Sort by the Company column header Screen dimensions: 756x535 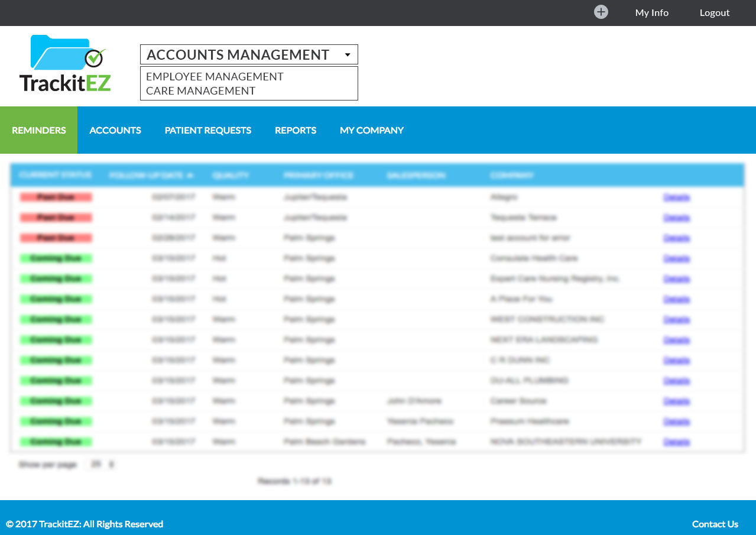point(512,176)
